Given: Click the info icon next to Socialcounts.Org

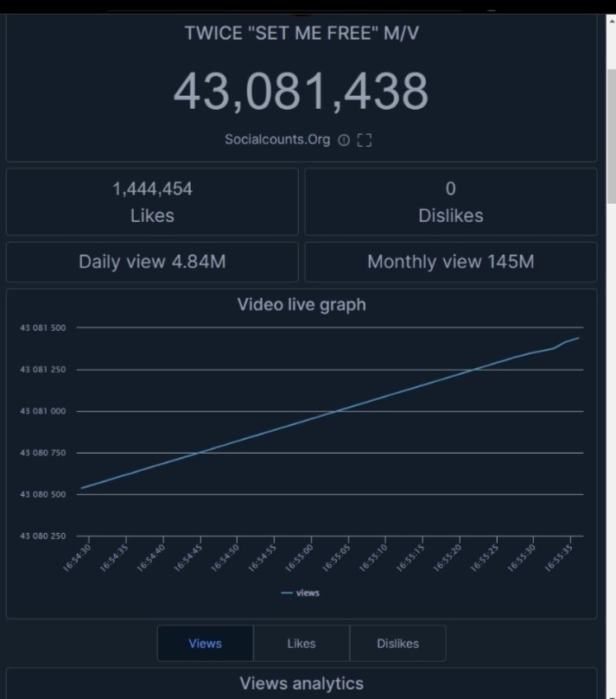Looking at the screenshot, I should point(344,140).
